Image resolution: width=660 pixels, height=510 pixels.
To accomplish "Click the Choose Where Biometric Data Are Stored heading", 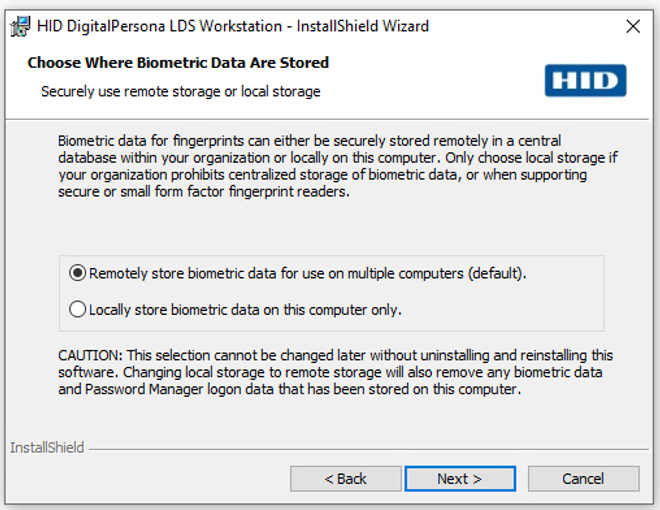I will pyautogui.click(x=178, y=63).
